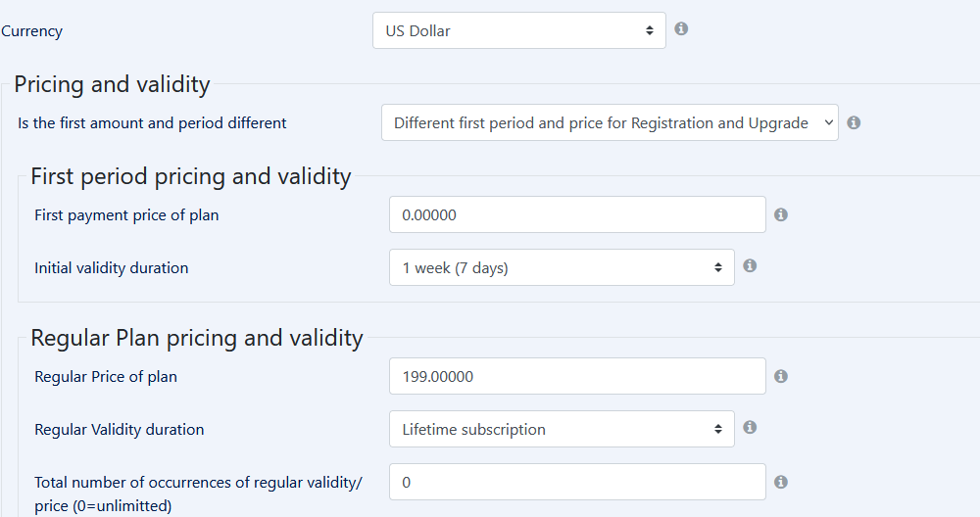This screenshot has height=517, width=980.
Task: Click the First payment price field showing 0.00000
Action: tap(577, 214)
